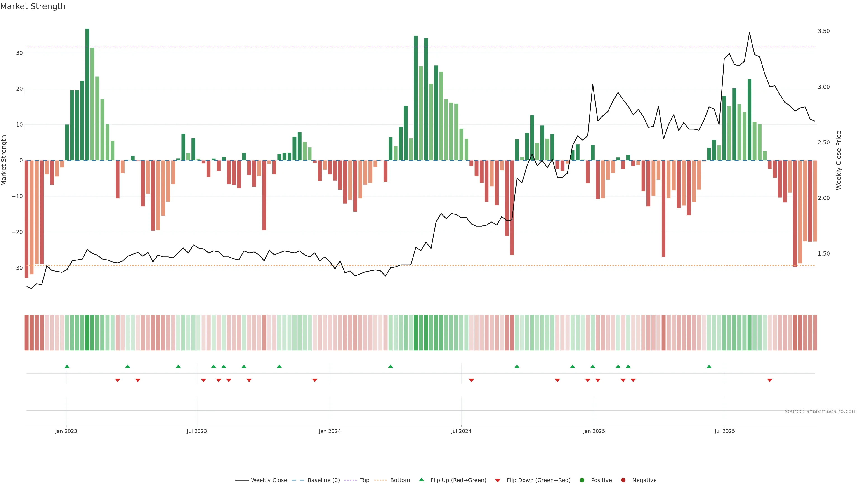Click the 3.50 right axis tick label
The width and height of the screenshot is (868, 488).
coord(823,31)
